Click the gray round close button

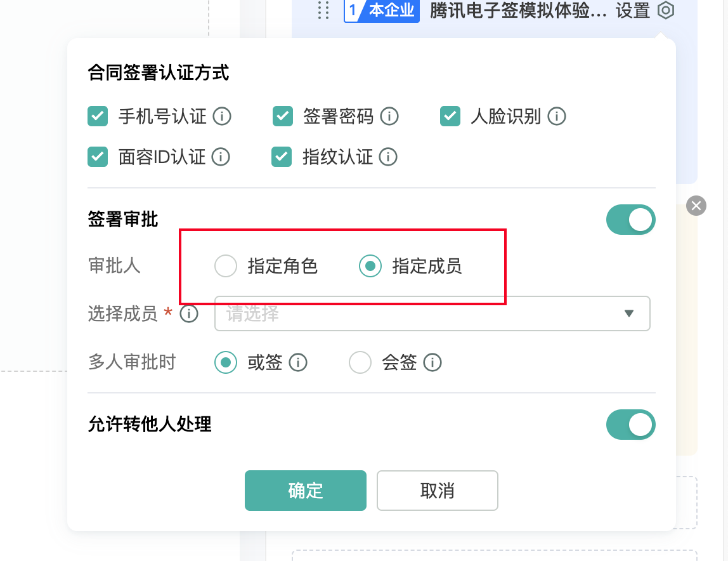click(x=696, y=206)
